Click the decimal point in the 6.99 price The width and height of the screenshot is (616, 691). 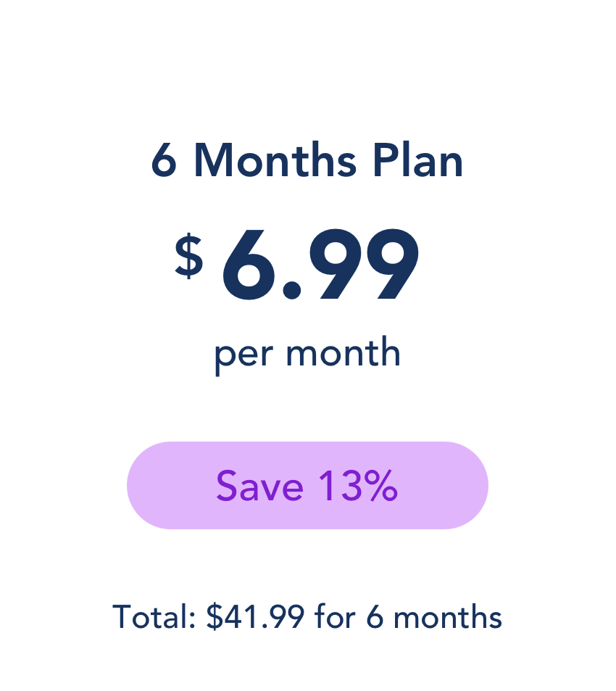[291, 291]
